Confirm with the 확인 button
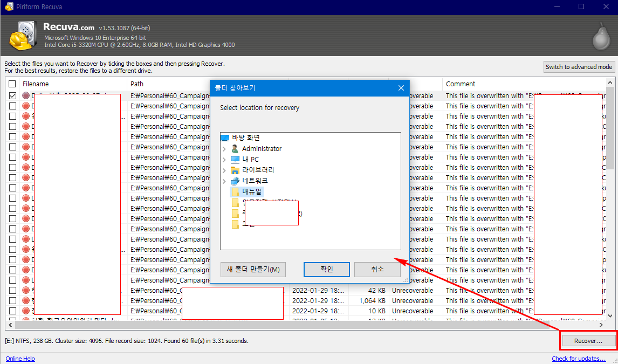The image size is (618, 364). (326, 270)
